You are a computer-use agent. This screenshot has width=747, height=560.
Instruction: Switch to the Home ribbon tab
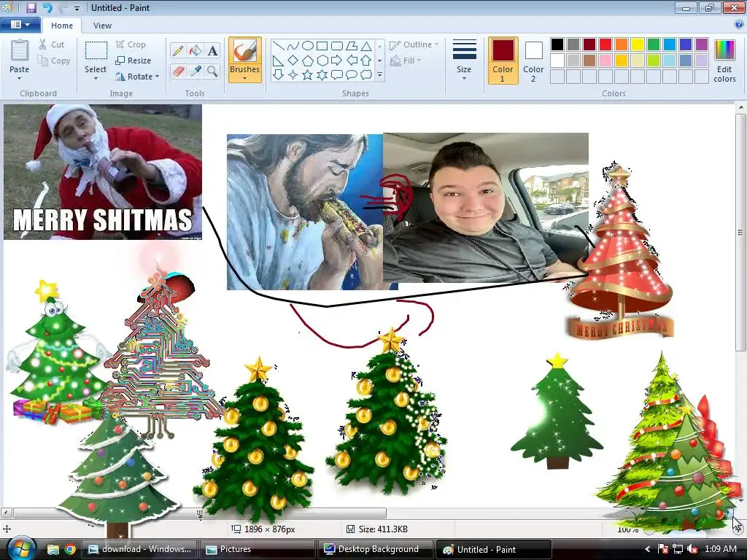(x=62, y=26)
